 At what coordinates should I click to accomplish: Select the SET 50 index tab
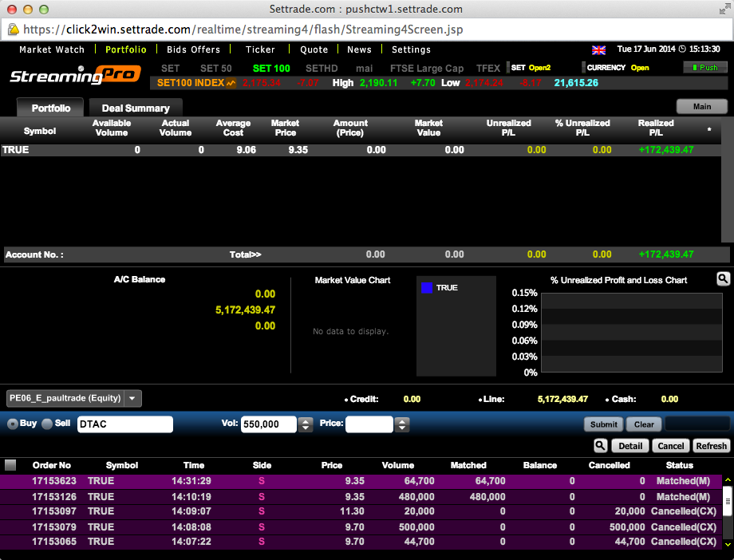pos(215,69)
